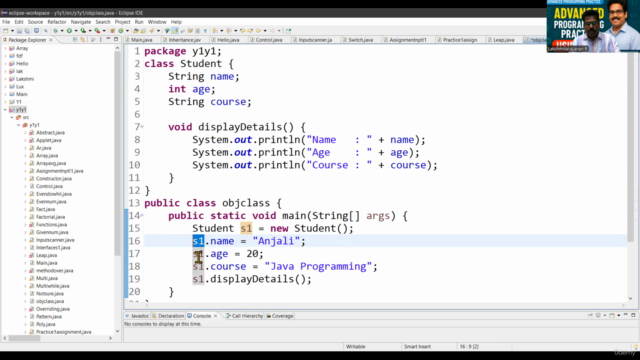Select objclass.java in Package Explorer
This screenshot has height=360, width=640.
pos(50,301)
